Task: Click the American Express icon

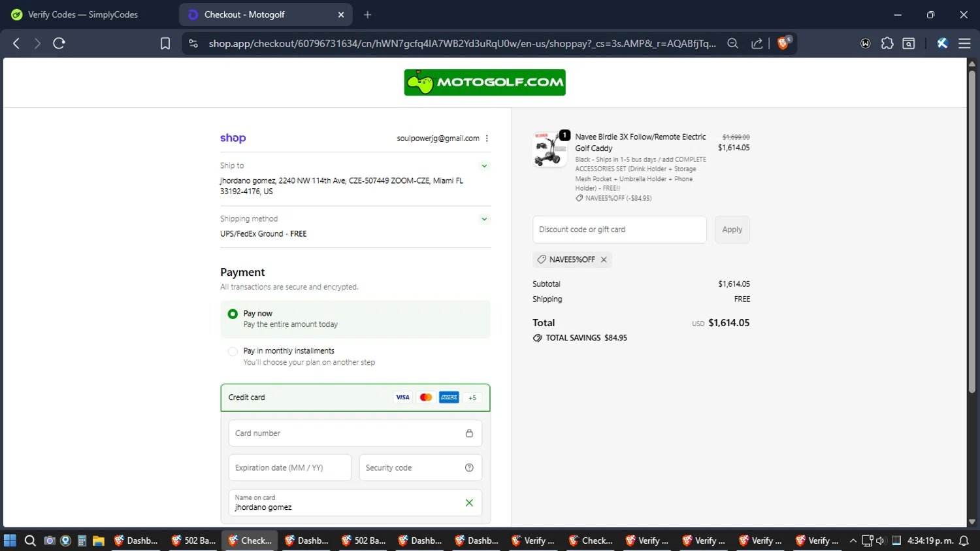Action: [x=449, y=397]
